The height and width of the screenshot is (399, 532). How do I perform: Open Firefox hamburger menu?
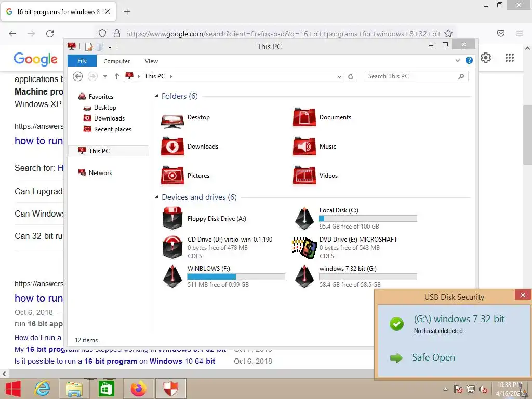click(520, 33)
